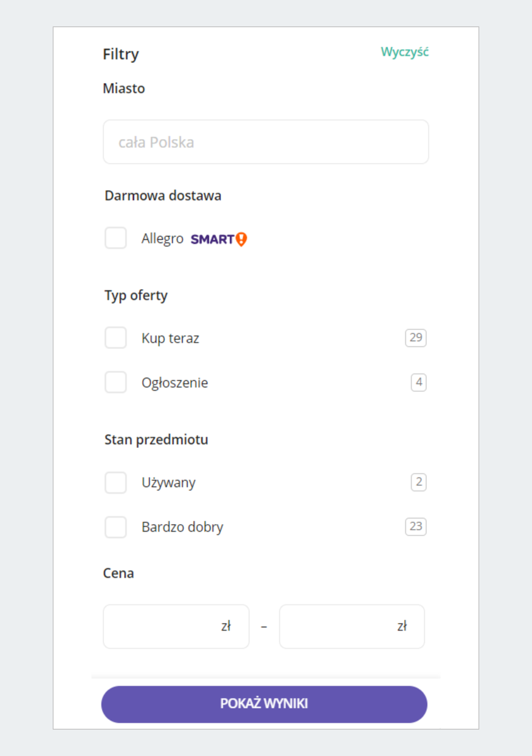Image resolution: width=532 pixels, height=756 pixels.
Task: Click the Stan przedmiotu section label
Action: click(156, 440)
